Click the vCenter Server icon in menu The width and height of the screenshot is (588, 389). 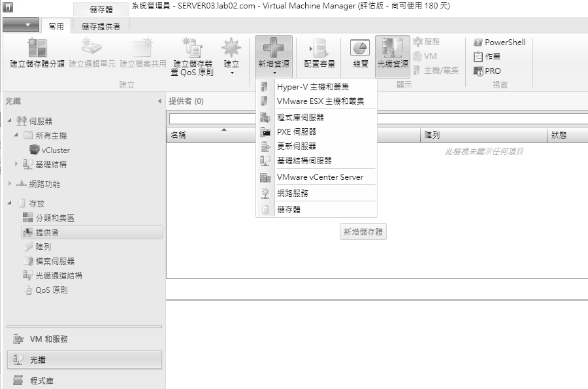[265, 177]
